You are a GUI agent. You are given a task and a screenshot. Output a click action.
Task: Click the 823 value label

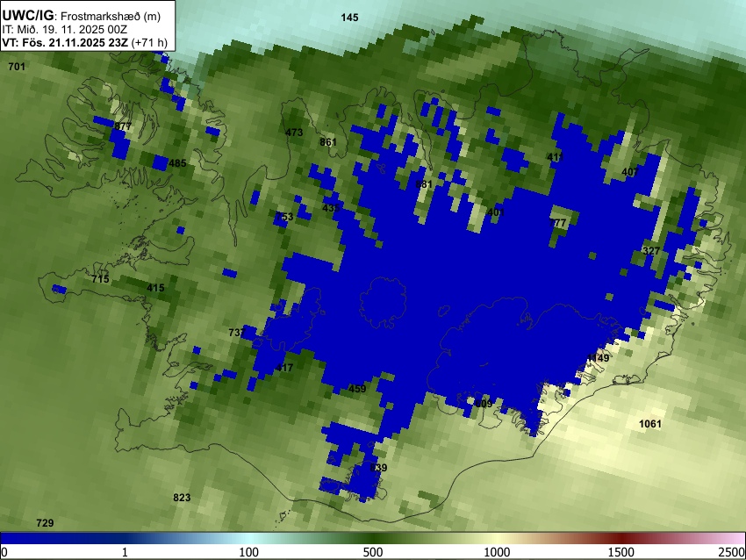pyautogui.click(x=182, y=498)
